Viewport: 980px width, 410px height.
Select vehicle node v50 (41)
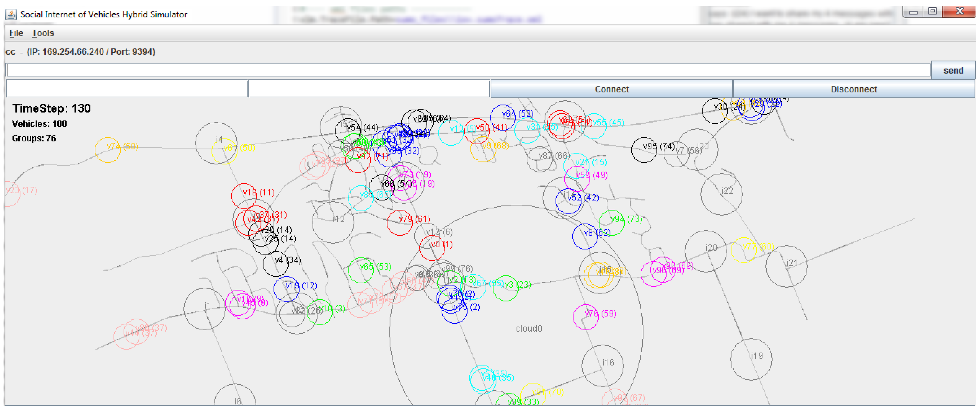[x=477, y=131]
